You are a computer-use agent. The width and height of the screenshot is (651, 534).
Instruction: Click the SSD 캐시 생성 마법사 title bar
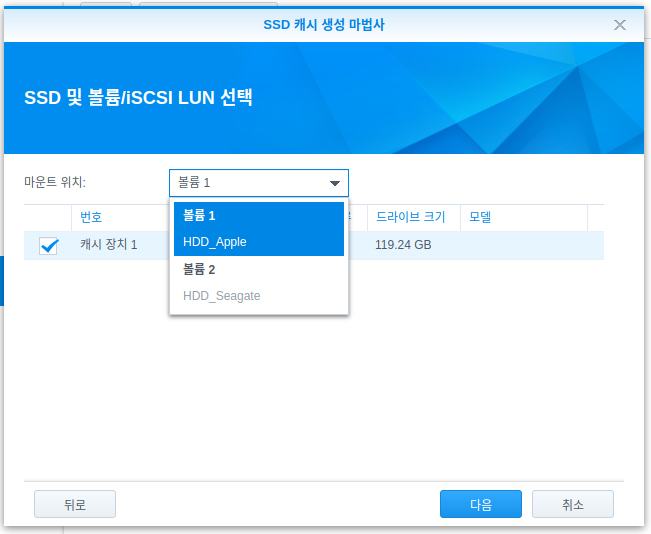(x=324, y=25)
